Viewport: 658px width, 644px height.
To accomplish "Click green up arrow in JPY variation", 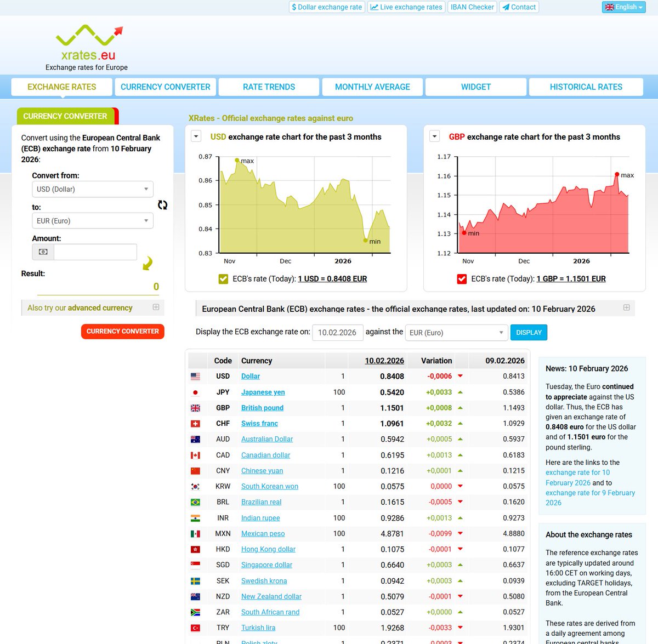I will pyautogui.click(x=460, y=392).
